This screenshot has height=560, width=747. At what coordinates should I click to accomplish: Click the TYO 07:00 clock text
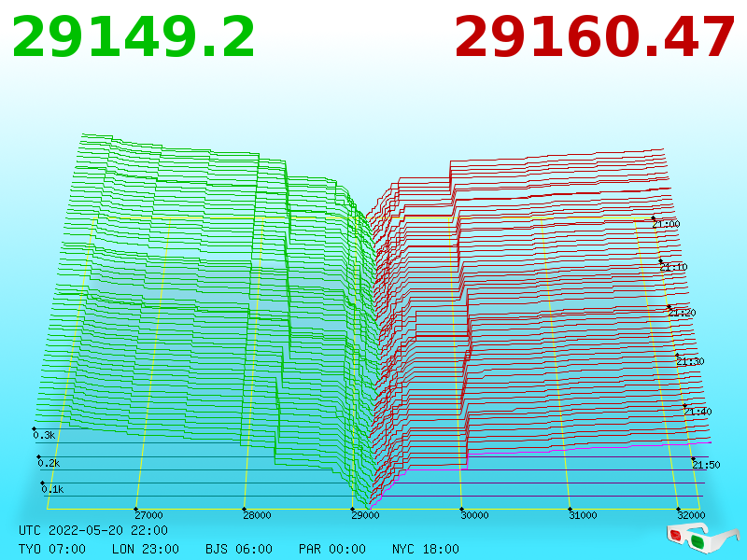(x=52, y=549)
